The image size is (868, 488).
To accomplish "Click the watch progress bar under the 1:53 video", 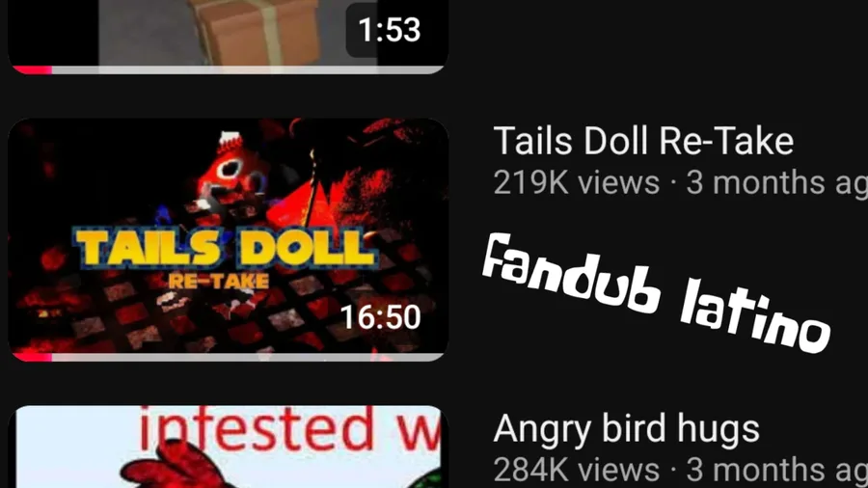I will 228,69.
